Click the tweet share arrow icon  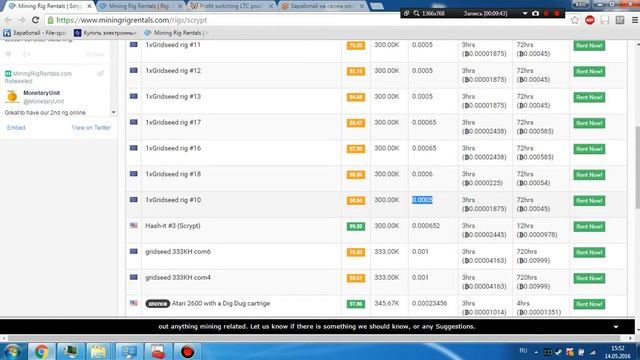(x=27, y=54)
